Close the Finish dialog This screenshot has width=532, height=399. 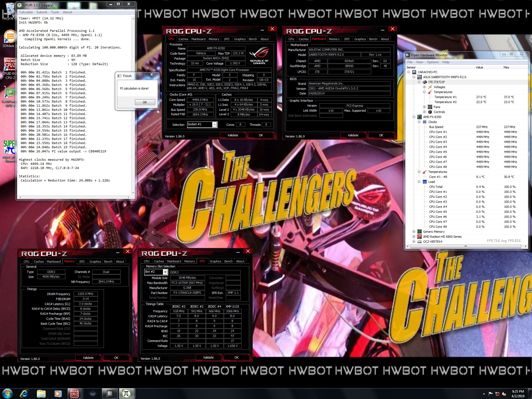point(152,75)
